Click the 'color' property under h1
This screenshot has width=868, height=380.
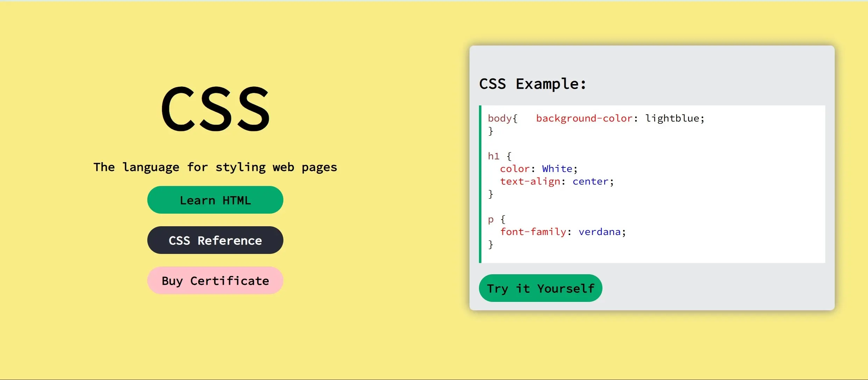(515, 169)
